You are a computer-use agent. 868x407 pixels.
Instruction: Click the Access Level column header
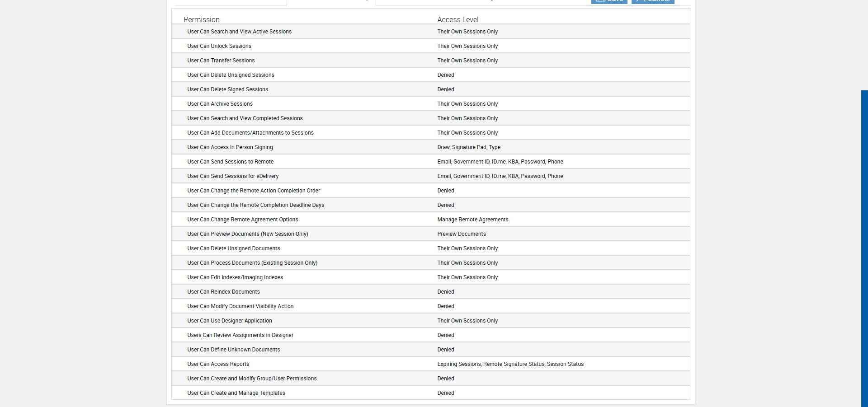click(458, 19)
